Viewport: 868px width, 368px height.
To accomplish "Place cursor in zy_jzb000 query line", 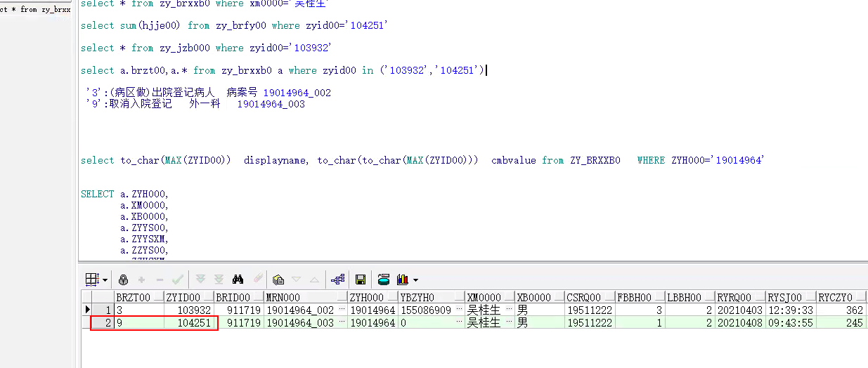I will pyautogui.click(x=206, y=48).
